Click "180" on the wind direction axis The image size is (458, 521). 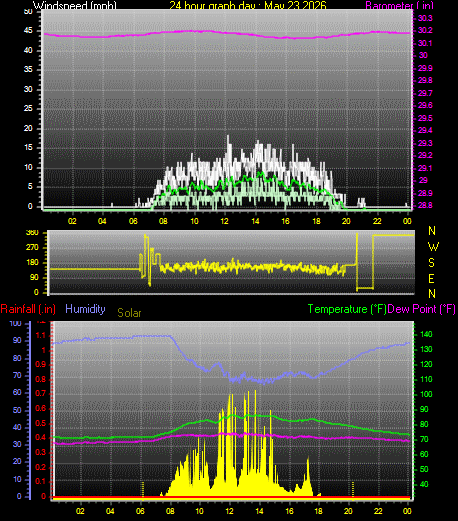click(32, 262)
